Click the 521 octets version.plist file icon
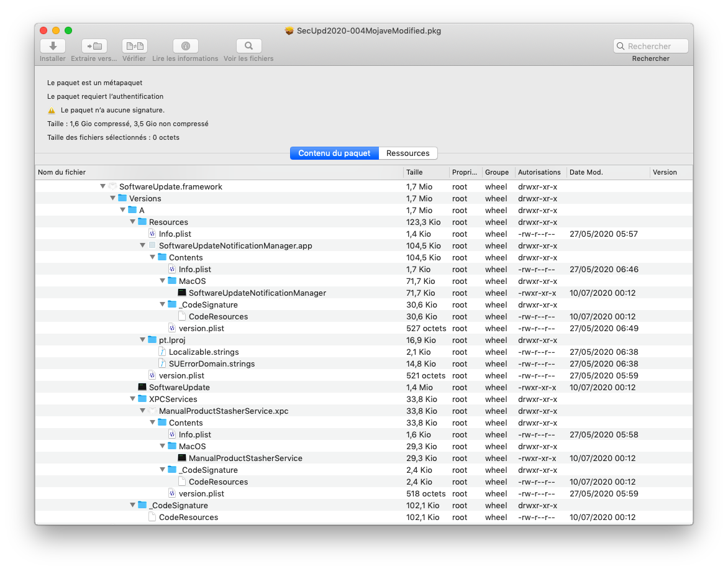The image size is (728, 571). [152, 375]
